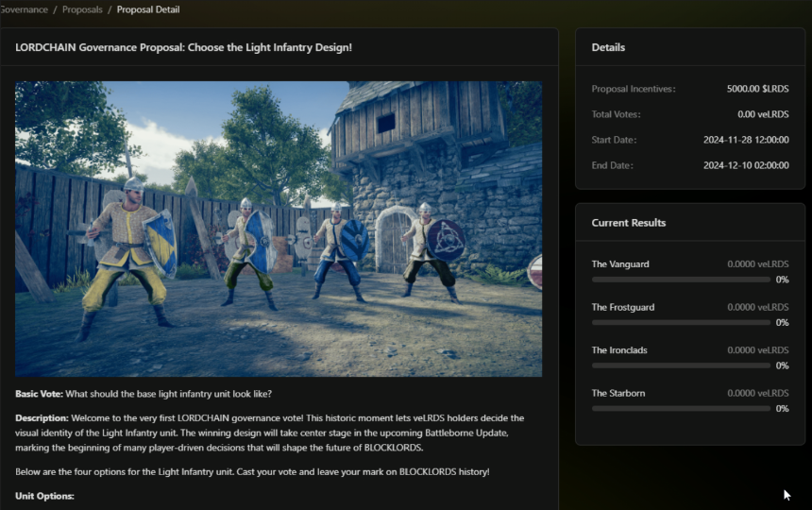Click the Unit Options heading
812x510 pixels.
[44, 496]
